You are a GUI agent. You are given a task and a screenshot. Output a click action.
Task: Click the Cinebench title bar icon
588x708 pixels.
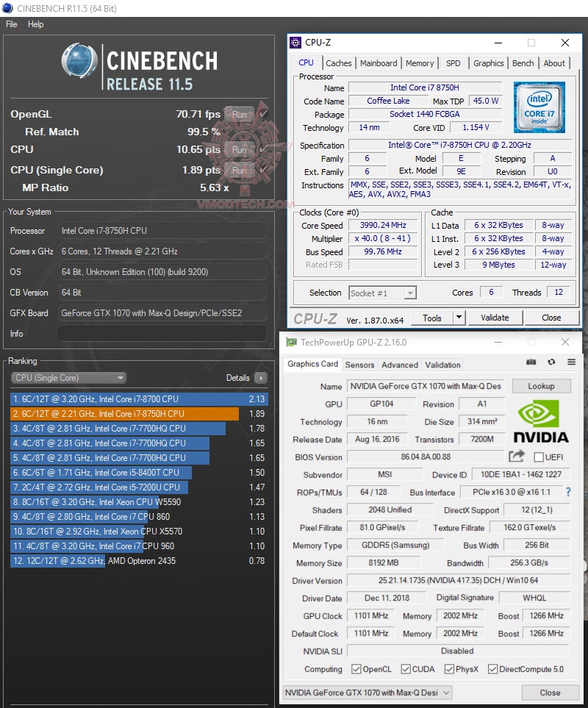click(x=7, y=8)
